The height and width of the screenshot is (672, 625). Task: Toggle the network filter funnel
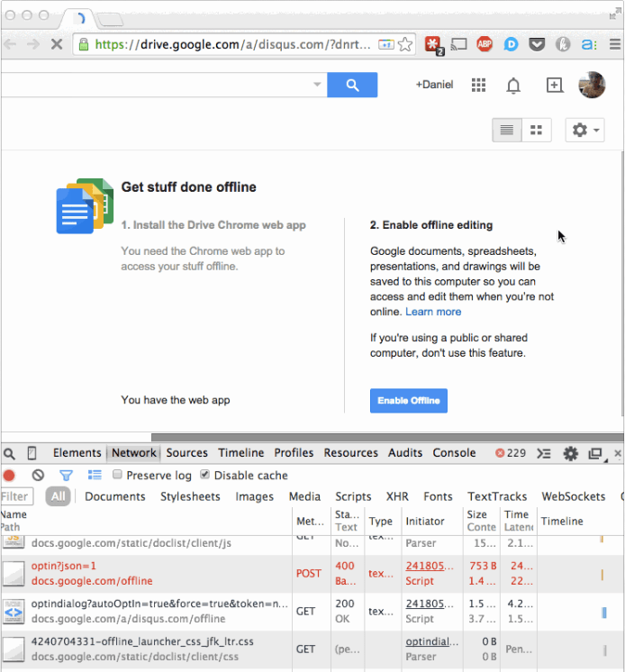(x=66, y=476)
